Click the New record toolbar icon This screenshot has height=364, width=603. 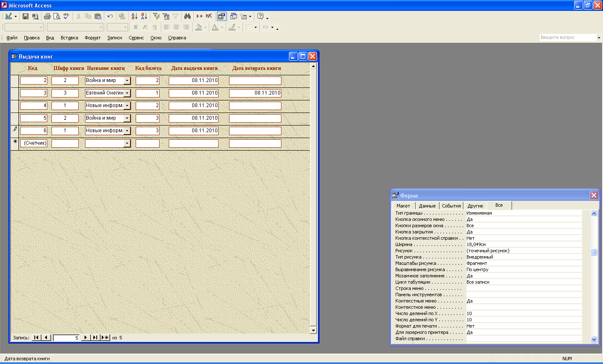click(x=199, y=16)
